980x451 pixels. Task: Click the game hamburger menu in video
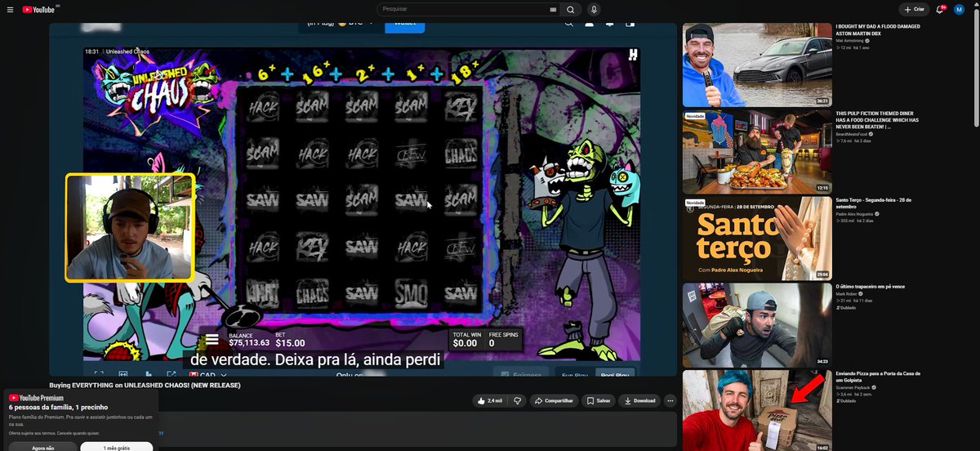click(x=212, y=340)
